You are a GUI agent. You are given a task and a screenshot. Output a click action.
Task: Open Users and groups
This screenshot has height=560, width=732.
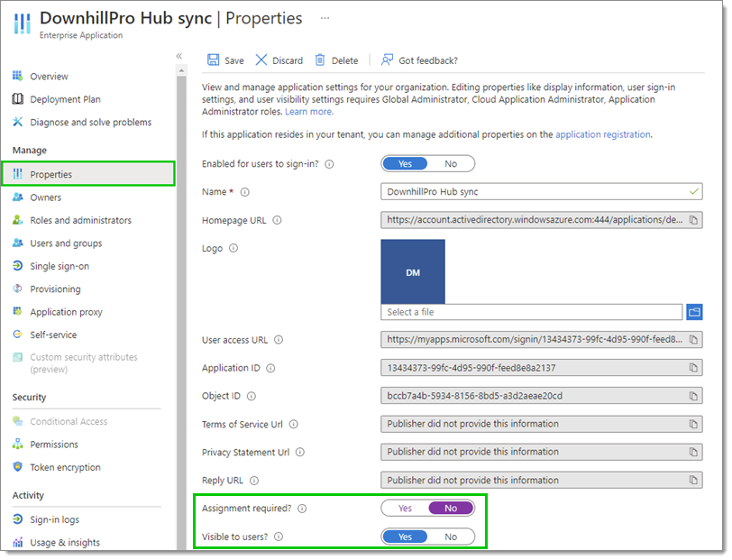click(x=65, y=243)
